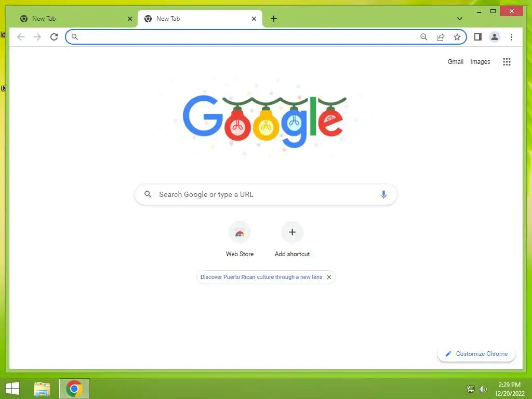Open the zoom control in address bar
This screenshot has height=399, width=532.
[424, 37]
